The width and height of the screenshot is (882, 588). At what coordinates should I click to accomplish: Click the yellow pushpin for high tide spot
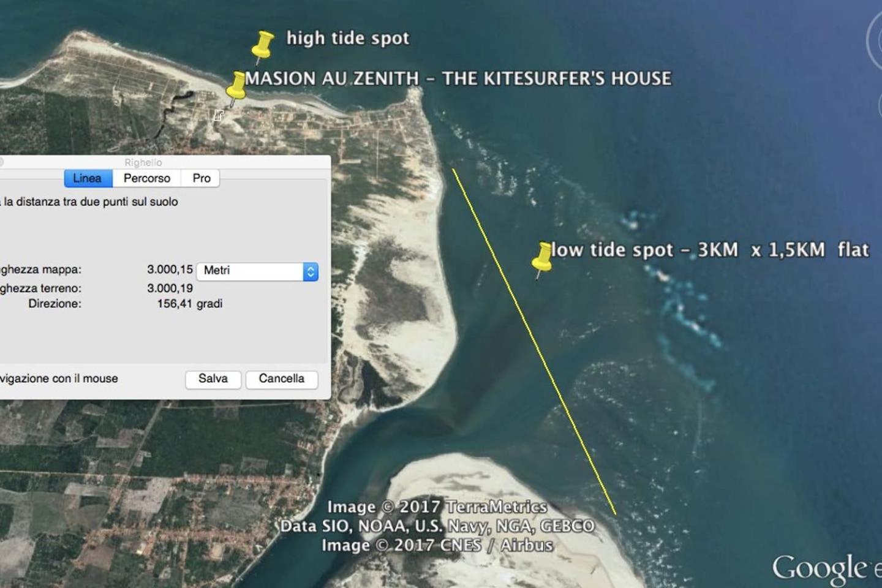pos(263,47)
